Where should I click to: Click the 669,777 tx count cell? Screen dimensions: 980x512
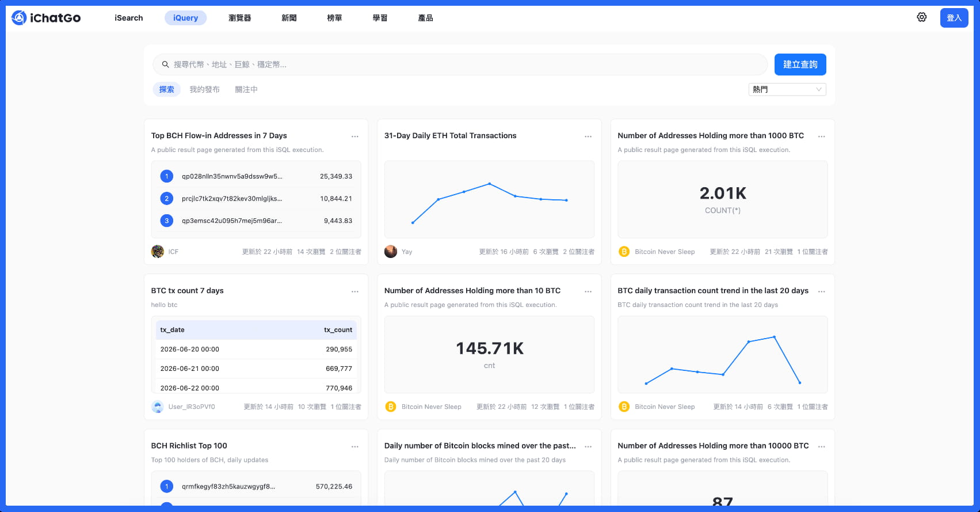(x=339, y=369)
